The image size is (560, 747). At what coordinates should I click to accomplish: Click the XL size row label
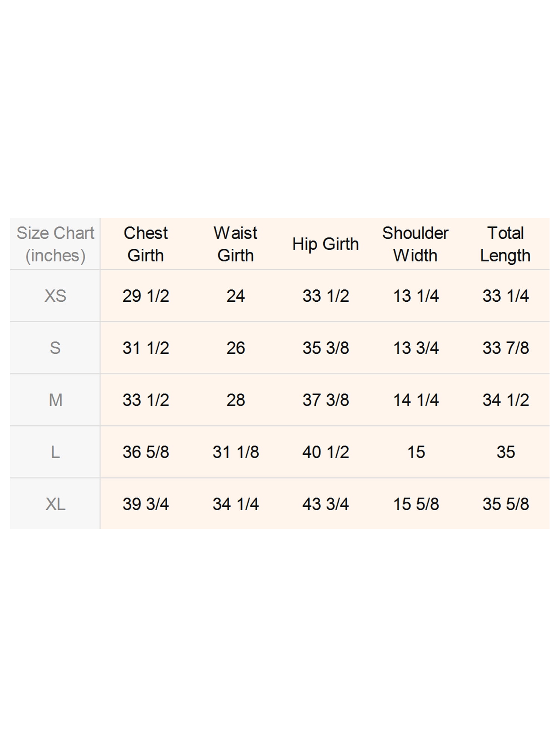tap(55, 504)
